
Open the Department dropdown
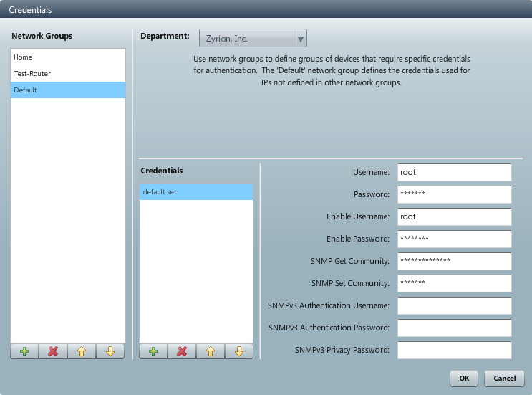pos(253,39)
